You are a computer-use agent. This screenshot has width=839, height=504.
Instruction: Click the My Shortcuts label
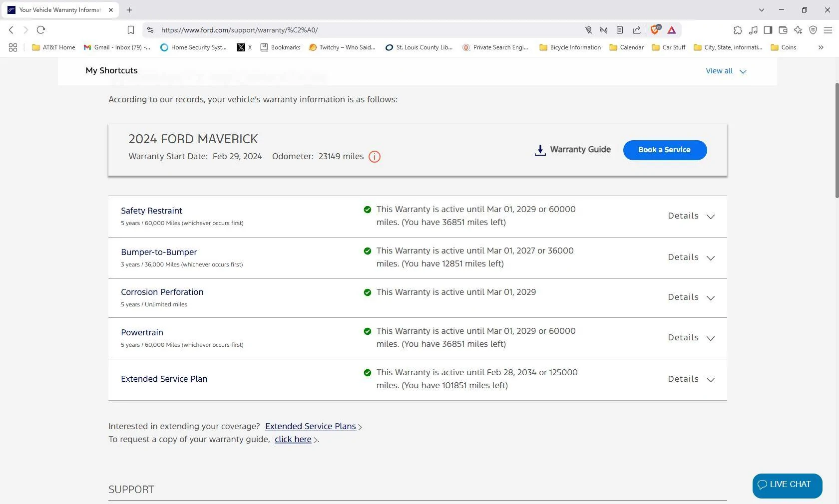tap(111, 70)
